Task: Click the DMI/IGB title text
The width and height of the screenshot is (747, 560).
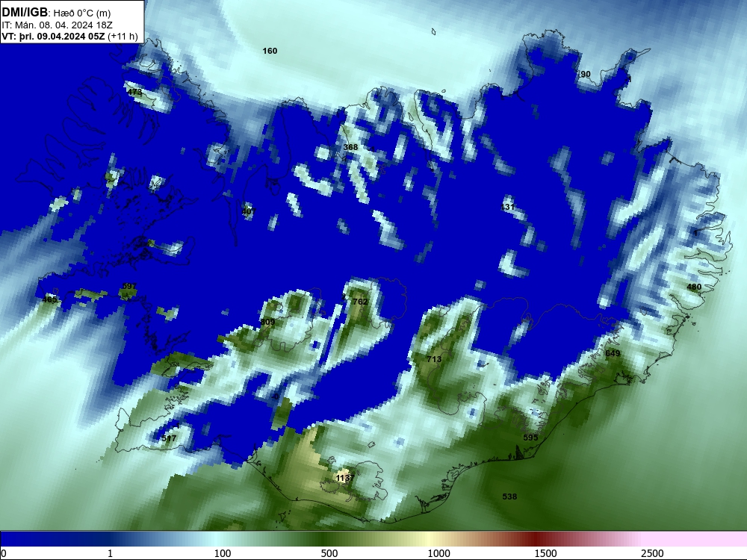Action: [x=25, y=13]
